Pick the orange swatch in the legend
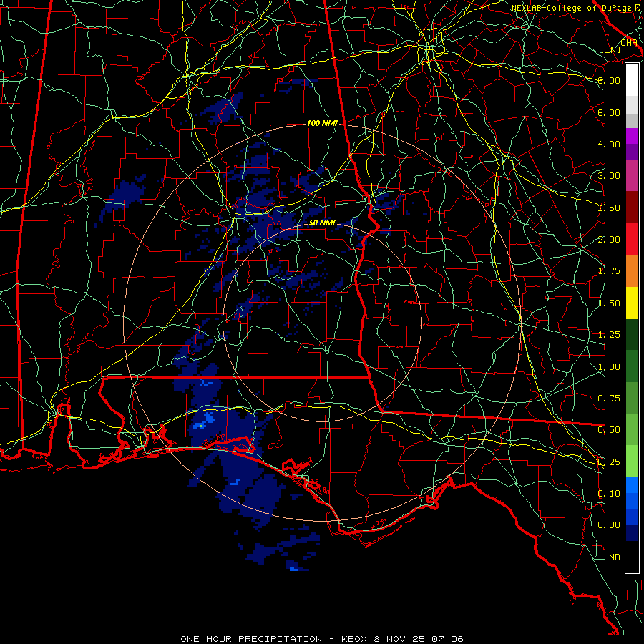Image resolution: width=644 pixels, height=644 pixels. (x=632, y=271)
